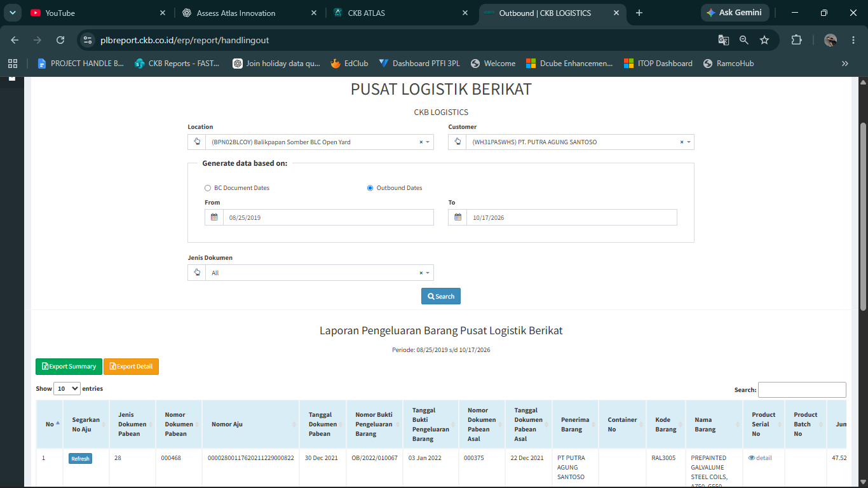This screenshot has width=868, height=488.
Task: Open the RamcoHub bookmark
Action: coord(728,64)
